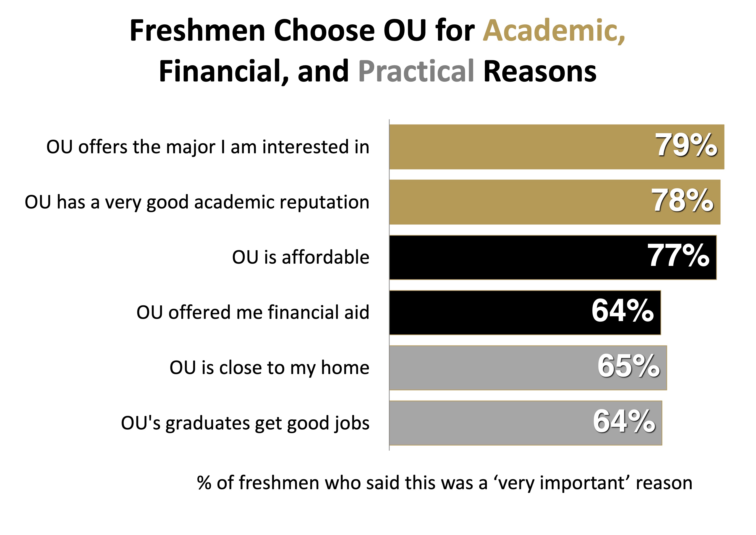Select the 'OU offers the major I am interested in' label
This screenshot has width=756, height=535.
click(208, 147)
